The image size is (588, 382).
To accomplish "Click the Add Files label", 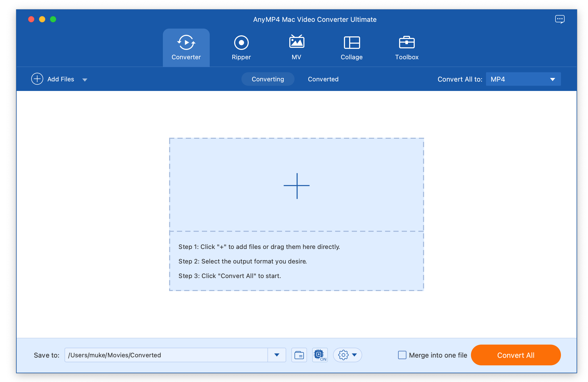I will pos(61,79).
